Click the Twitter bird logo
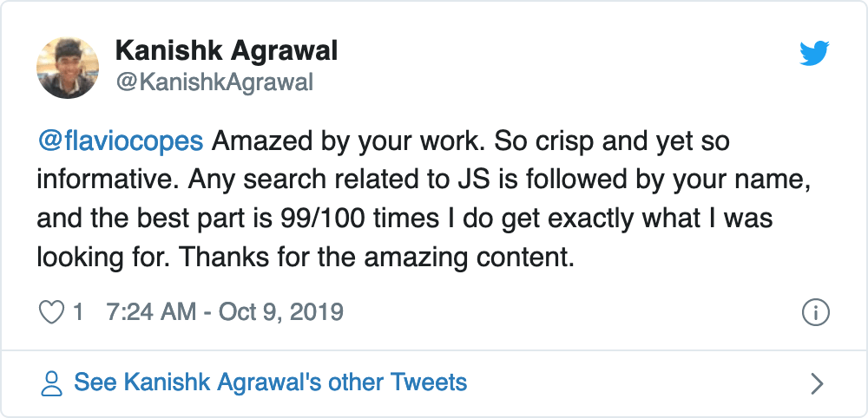The height and width of the screenshot is (418, 868). [x=813, y=55]
